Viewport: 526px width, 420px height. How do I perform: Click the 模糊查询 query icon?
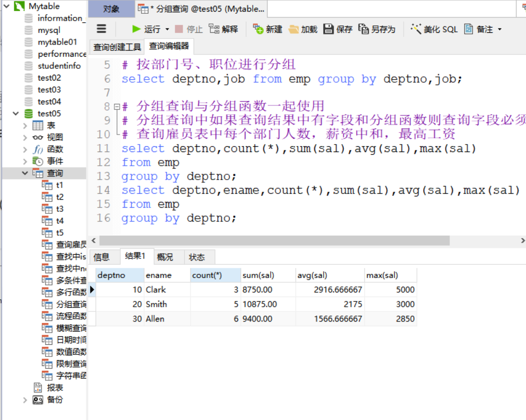point(47,328)
